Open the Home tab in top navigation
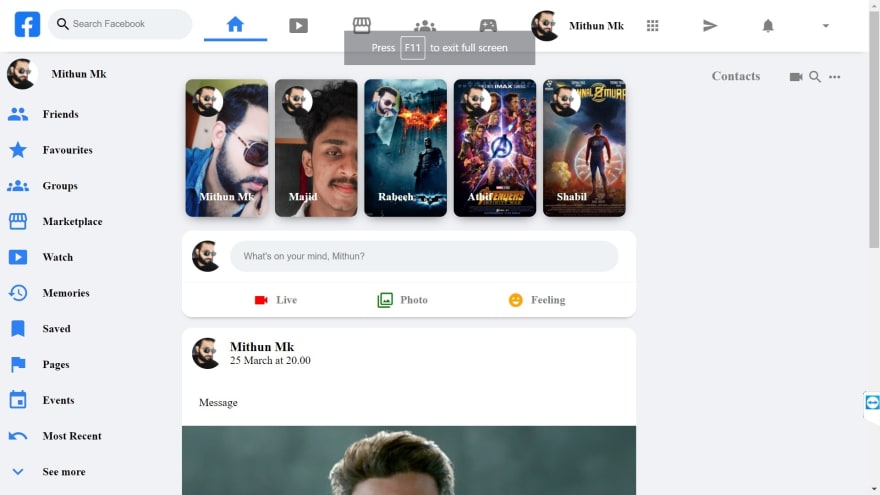The image size is (880, 495). [x=235, y=25]
